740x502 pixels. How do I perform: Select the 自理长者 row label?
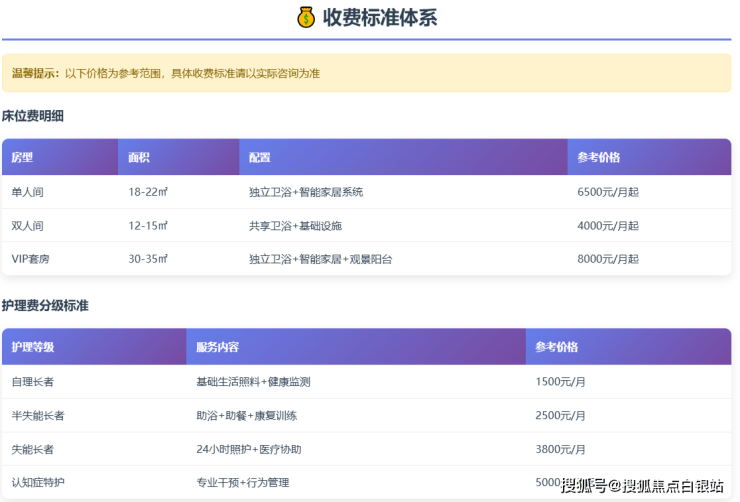coord(31,382)
